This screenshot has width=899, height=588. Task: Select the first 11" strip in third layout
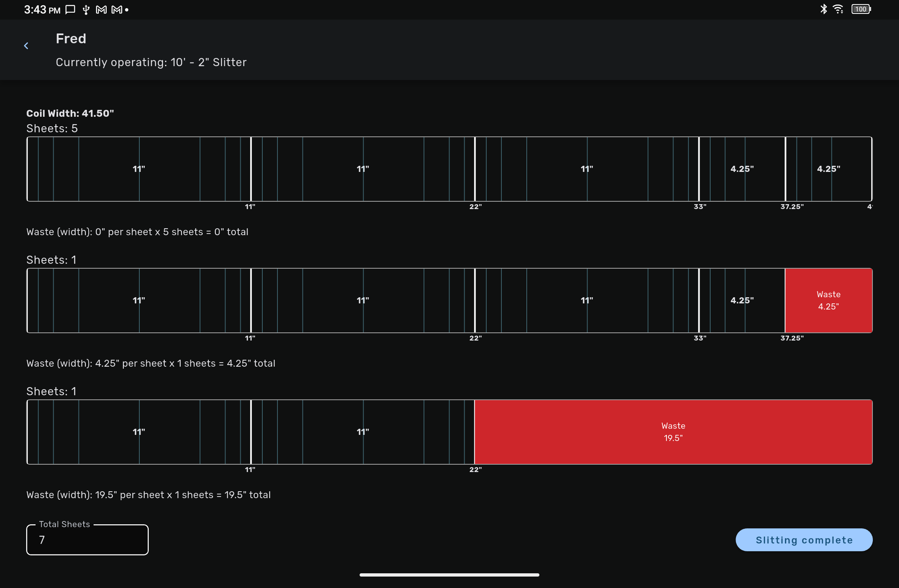[x=139, y=432]
